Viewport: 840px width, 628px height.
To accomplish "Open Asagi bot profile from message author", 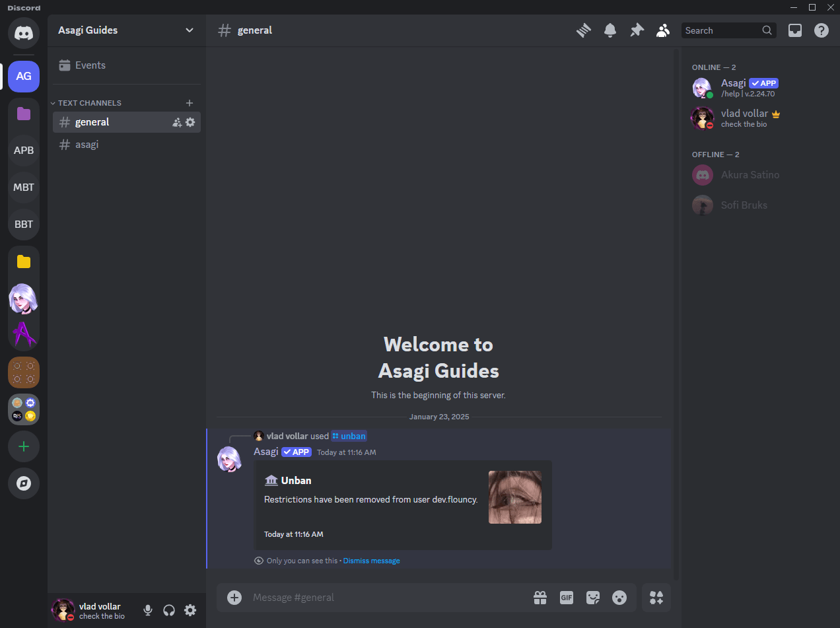I will pyautogui.click(x=266, y=452).
